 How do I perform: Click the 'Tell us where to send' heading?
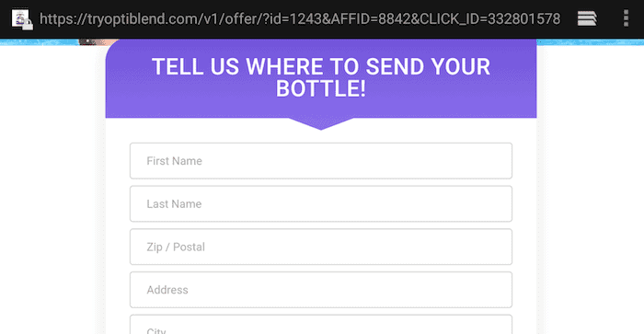pyautogui.click(x=321, y=77)
